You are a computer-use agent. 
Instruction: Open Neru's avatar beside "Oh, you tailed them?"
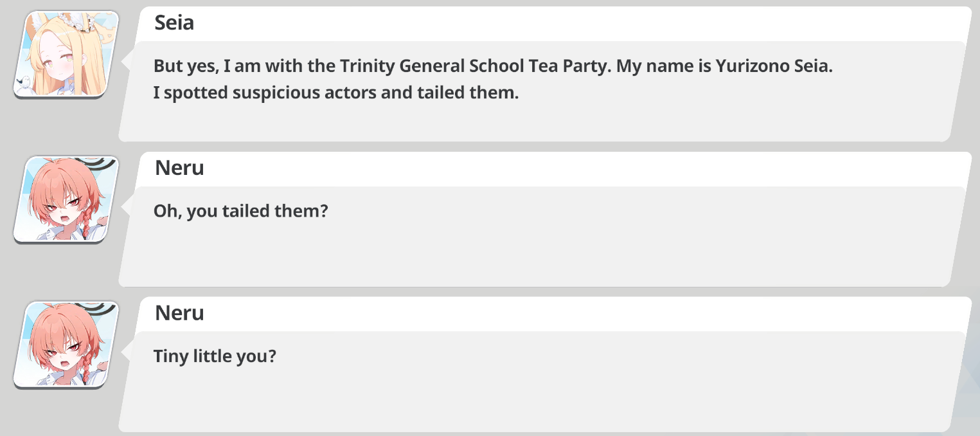click(x=66, y=199)
